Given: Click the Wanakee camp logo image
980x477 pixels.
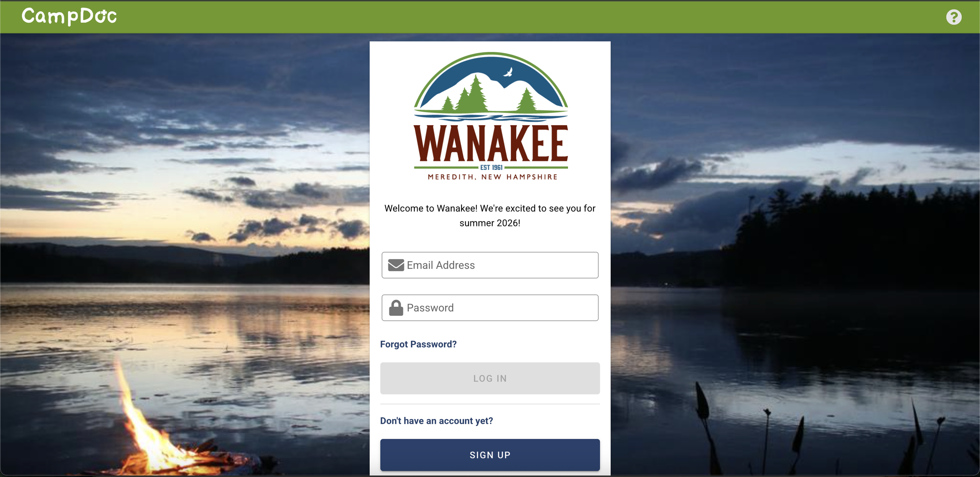Looking at the screenshot, I should pyautogui.click(x=491, y=116).
